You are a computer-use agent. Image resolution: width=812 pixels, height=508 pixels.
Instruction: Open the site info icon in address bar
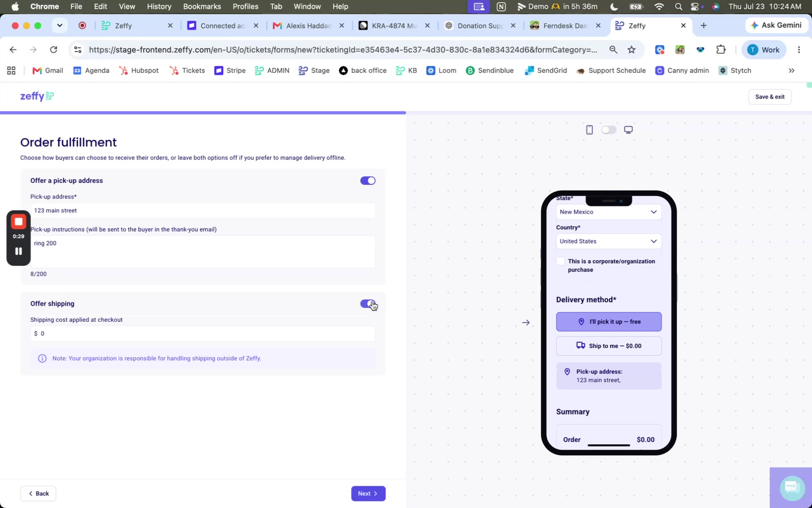point(78,50)
